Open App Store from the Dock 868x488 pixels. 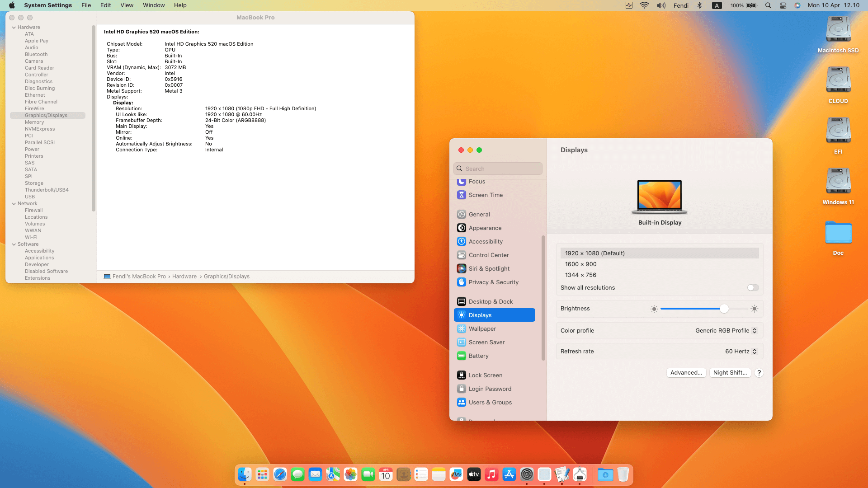click(x=509, y=474)
